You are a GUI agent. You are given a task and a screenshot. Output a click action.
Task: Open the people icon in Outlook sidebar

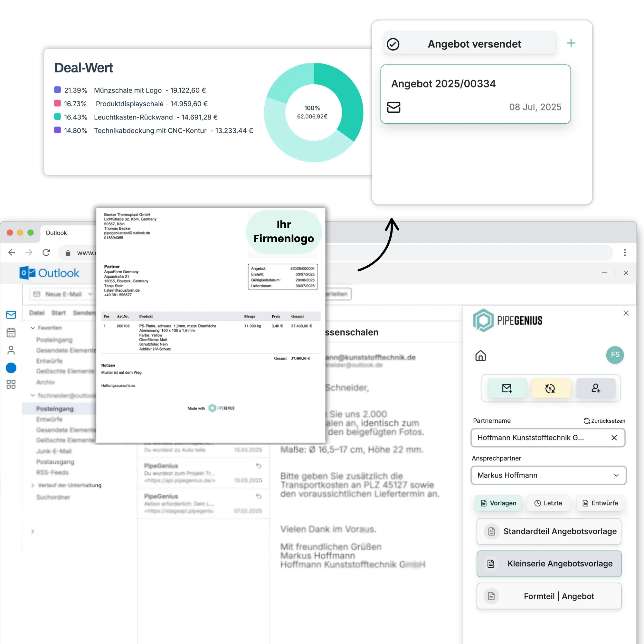[x=11, y=350]
